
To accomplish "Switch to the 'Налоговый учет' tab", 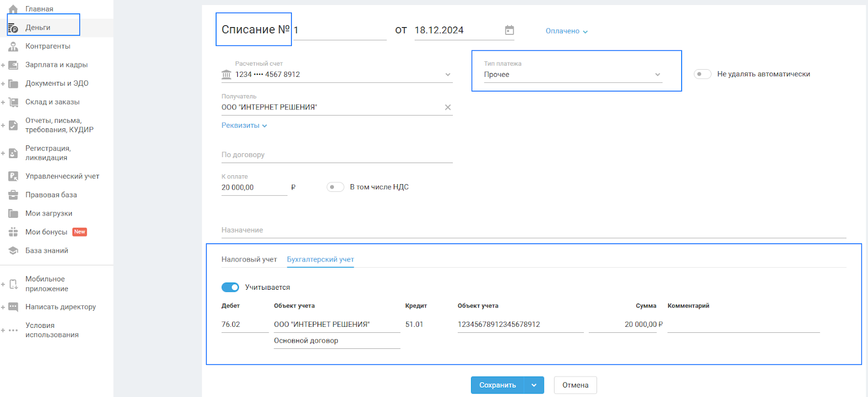I will 249,259.
